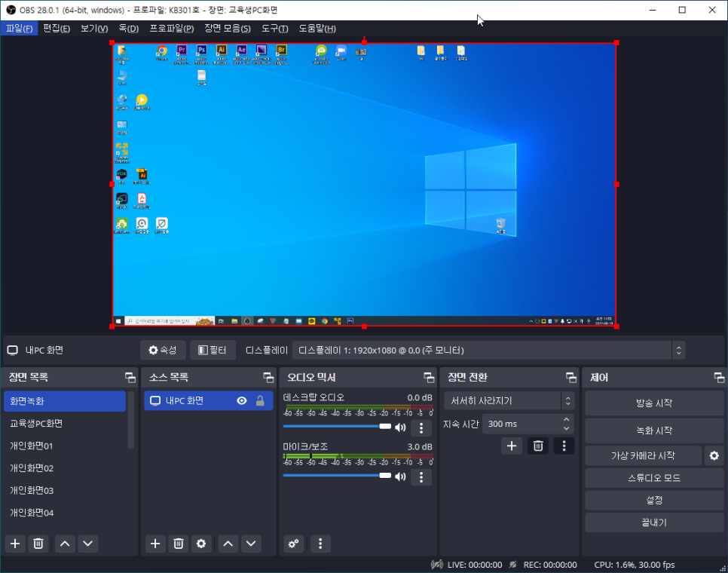Open the 장면 모음(S) menu
The image size is (728, 573).
(x=228, y=29)
